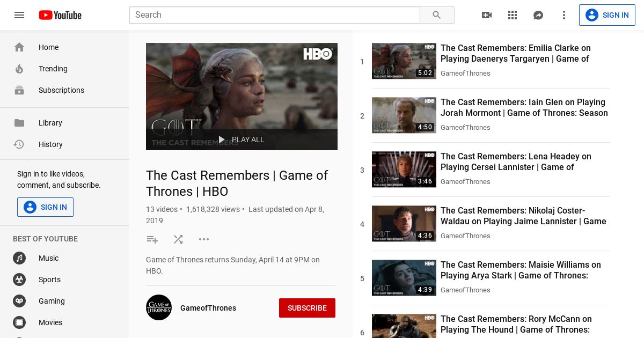Click title 'Emilia Clarke on Playing Daenerys'
This screenshot has width=644, height=338.
(516, 54)
